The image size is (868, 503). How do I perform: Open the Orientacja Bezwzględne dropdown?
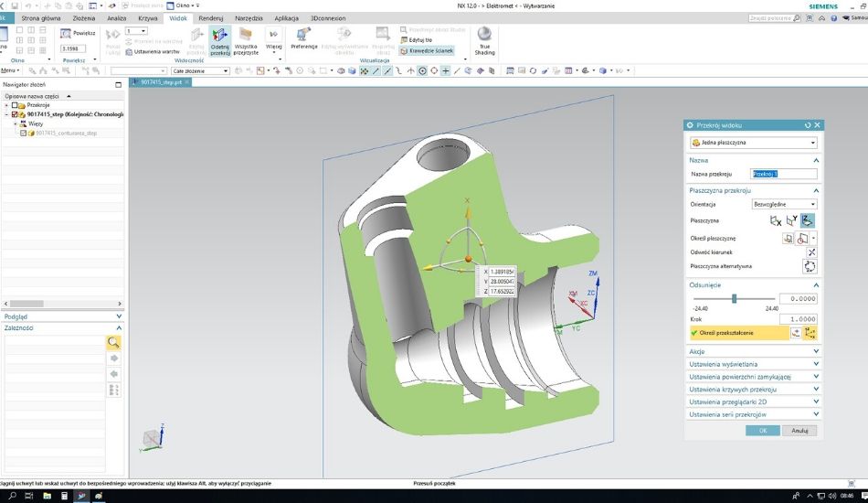click(x=784, y=205)
